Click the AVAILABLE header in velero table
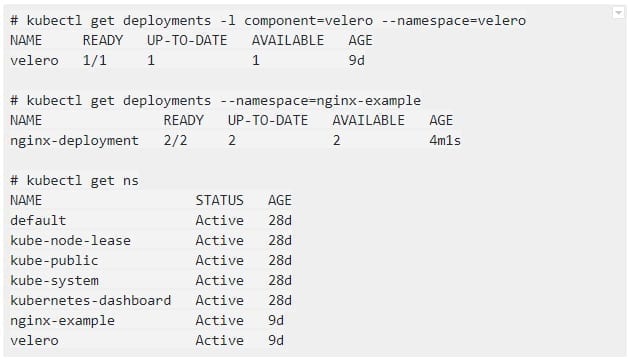630x360 pixels. [x=288, y=41]
